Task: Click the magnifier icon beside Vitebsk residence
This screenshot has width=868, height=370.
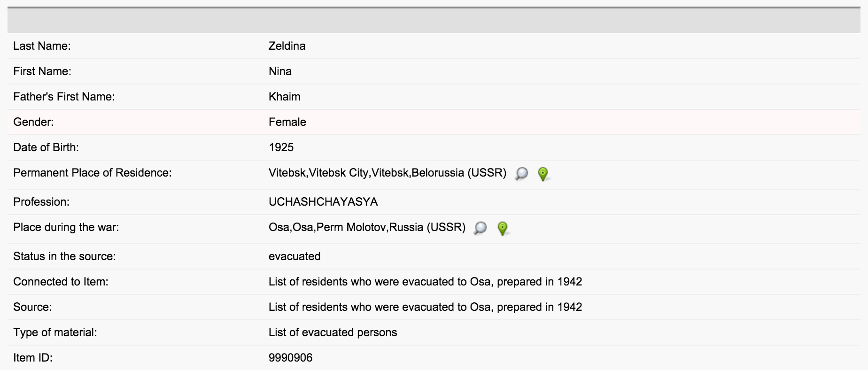Action: coord(521,174)
